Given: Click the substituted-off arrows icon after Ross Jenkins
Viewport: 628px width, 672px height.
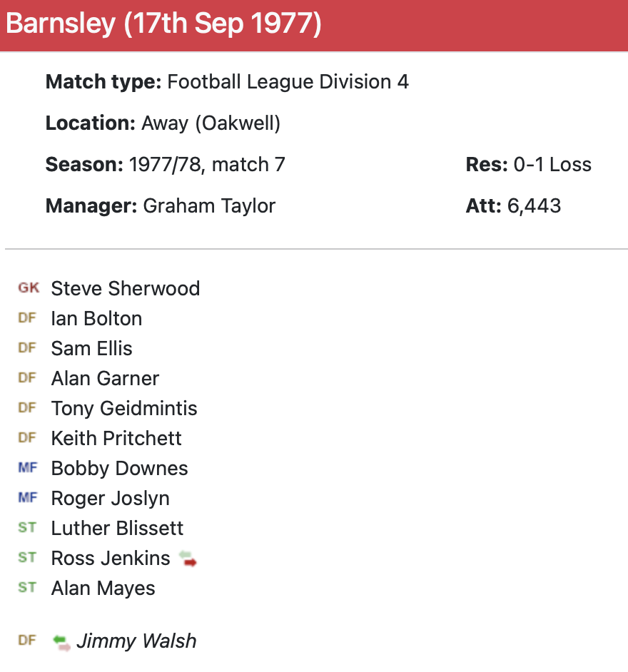Looking at the screenshot, I should point(188,559).
